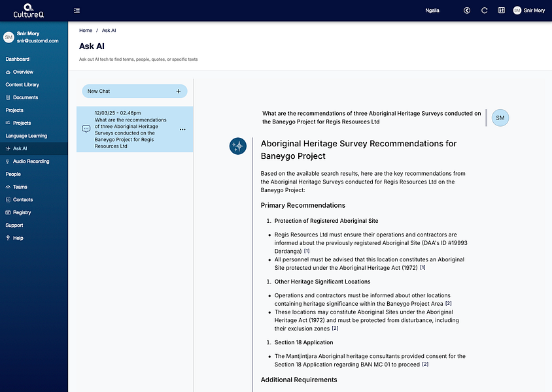Open Teams page
The width and height of the screenshot is (552, 392).
point(20,187)
